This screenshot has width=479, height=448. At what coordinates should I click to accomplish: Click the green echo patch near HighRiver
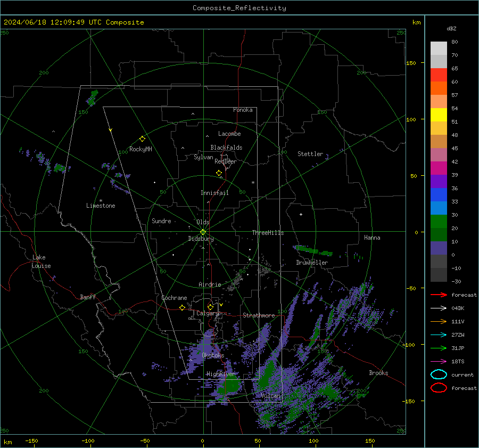pyautogui.click(x=232, y=385)
